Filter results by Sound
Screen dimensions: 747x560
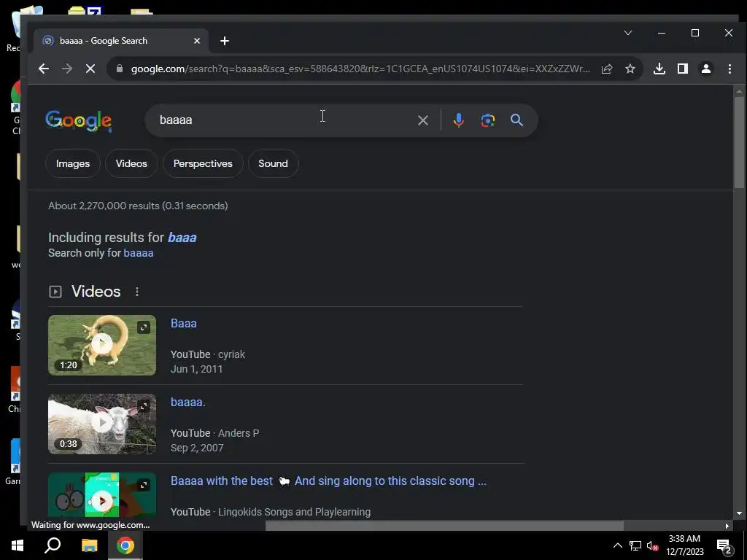tap(273, 163)
